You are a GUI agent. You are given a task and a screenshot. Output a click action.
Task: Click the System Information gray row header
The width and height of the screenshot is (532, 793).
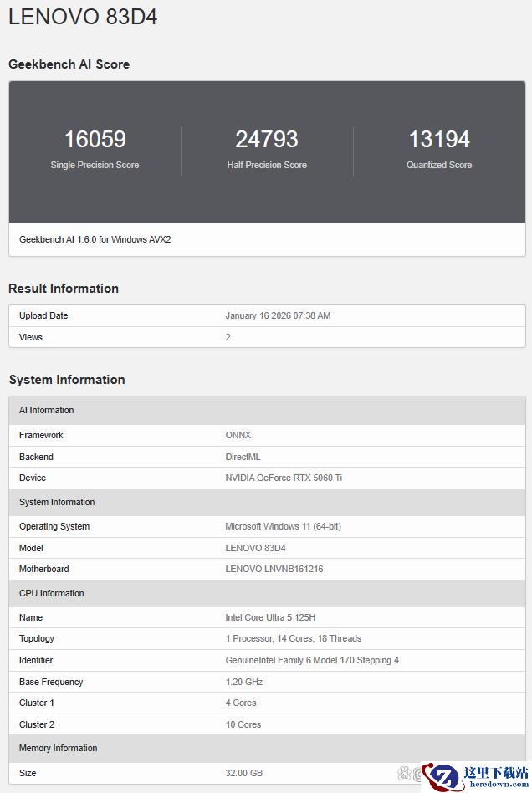point(57,502)
